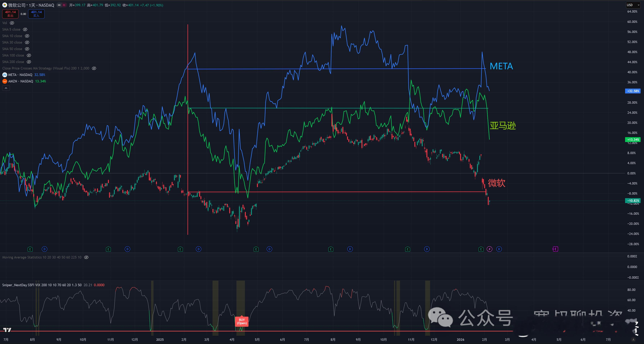
Task: Toggle visibility of SMA 200 close
Action: (29, 62)
